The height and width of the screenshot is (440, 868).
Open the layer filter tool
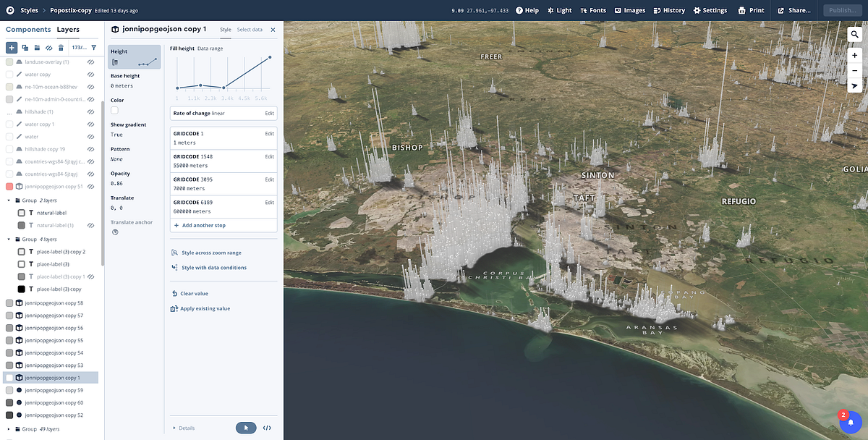(94, 48)
